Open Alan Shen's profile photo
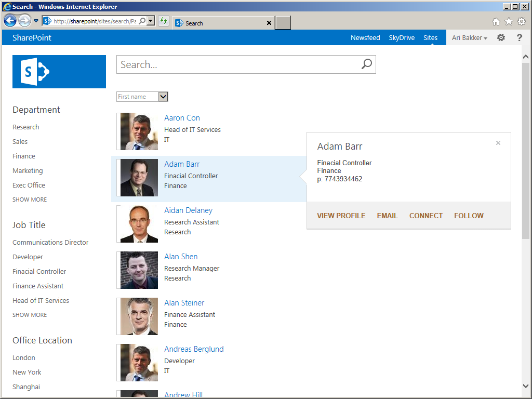This screenshot has width=532, height=399. [x=139, y=270]
